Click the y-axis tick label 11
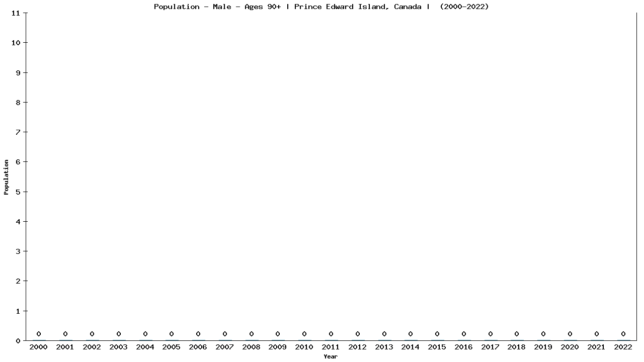Image resolution: width=644 pixels, height=362 pixels. [x=16, y=13]
